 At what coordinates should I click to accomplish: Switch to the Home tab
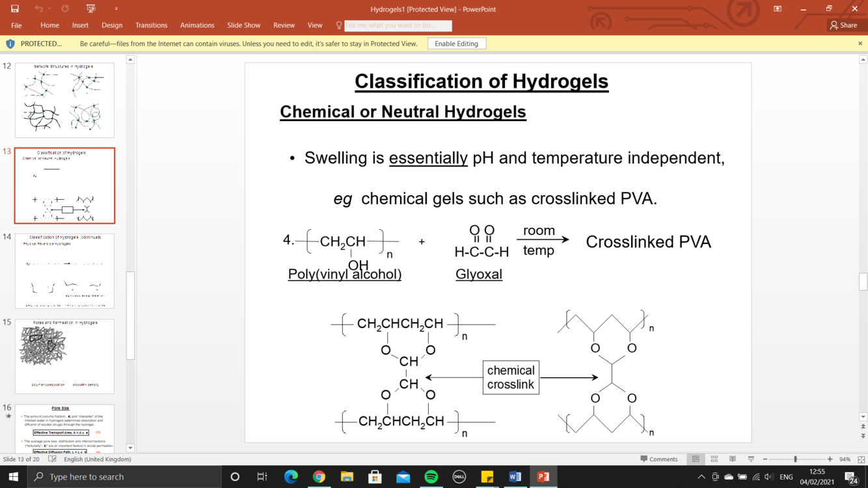[x=49, y=25]
